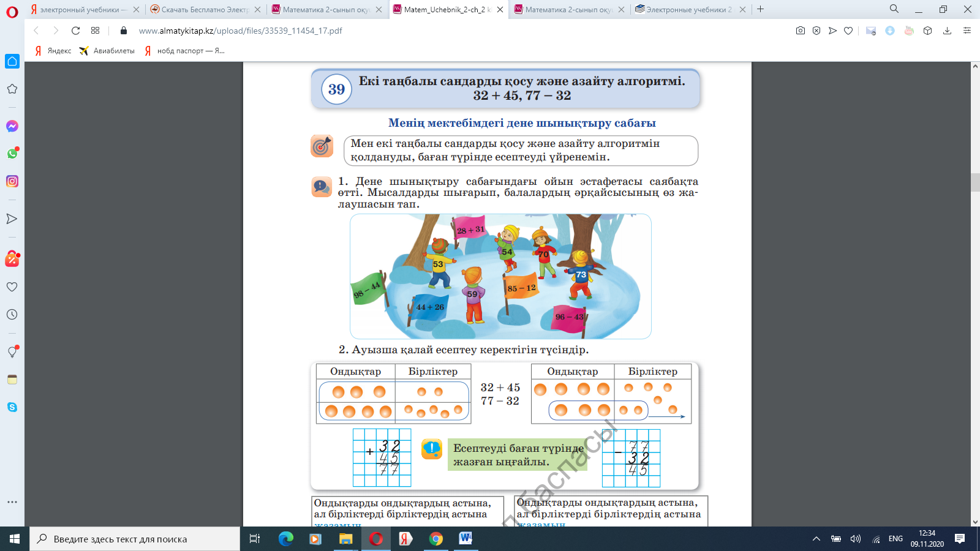Click the padlock site security icon
This screenshot has width=980, height=551.
[124, 31]
